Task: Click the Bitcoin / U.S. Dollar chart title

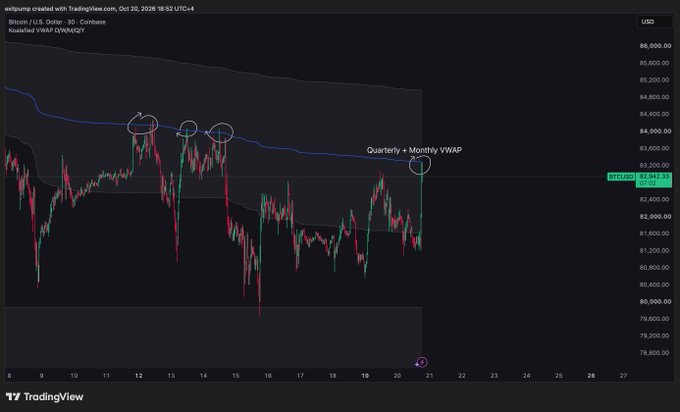Action: [57, 22]
